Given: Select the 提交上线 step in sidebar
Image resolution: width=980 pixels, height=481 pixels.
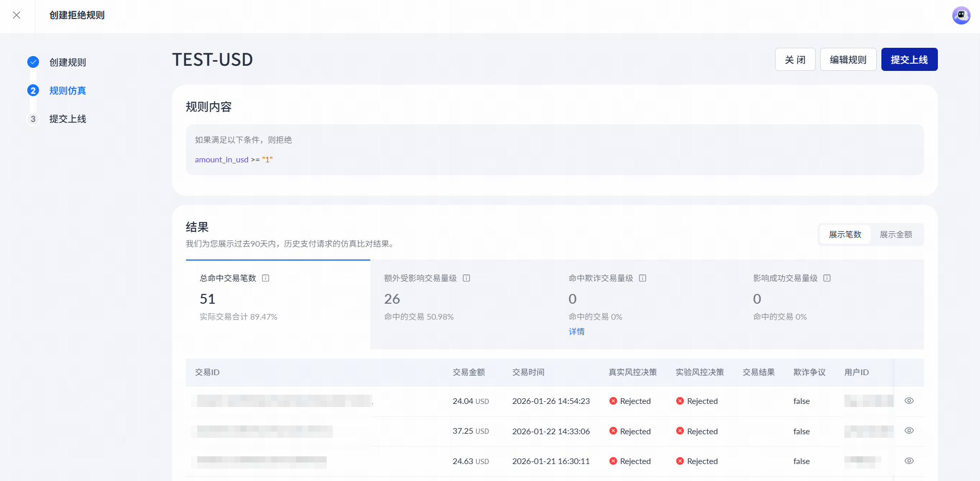Looking at the screenshot, I should pyautogui.click(x=67, y=119).
